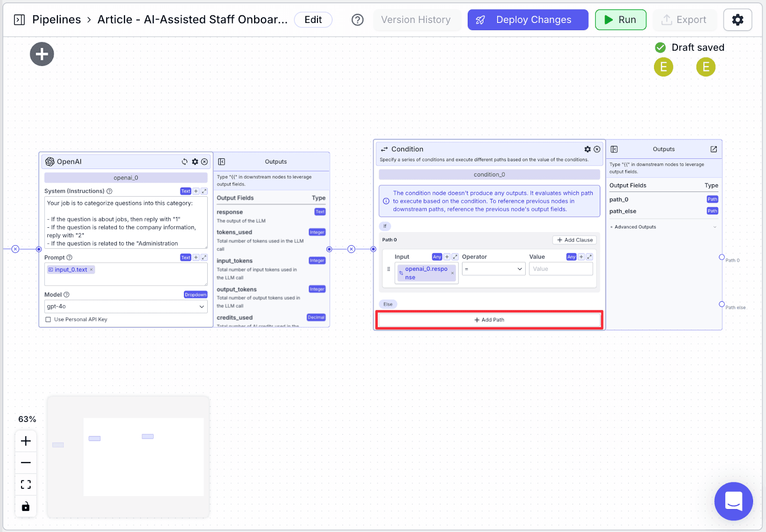766x532 pixels.
Task: Fit canvas view to screen
Action: pos(26,485)
